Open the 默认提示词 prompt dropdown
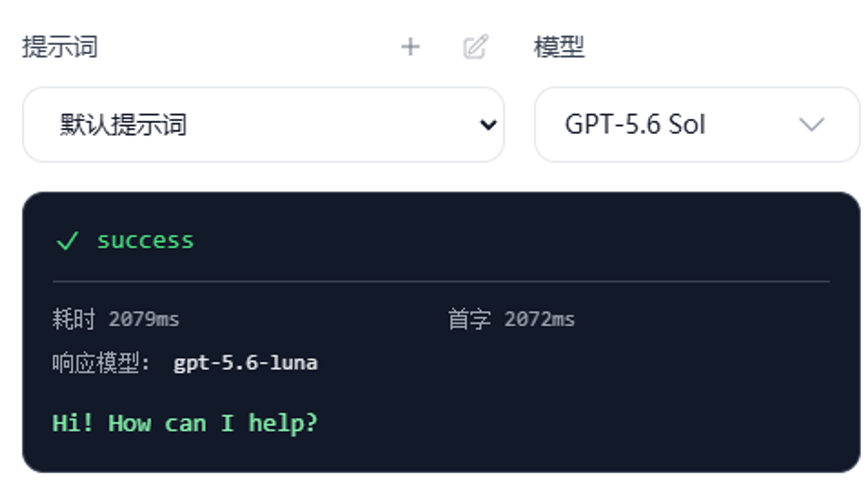868x485 pixels. (x=263, y=124)
